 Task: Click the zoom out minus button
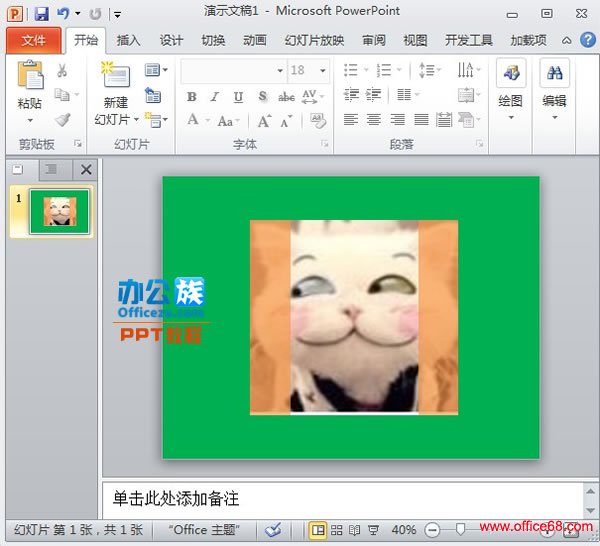(x=432, y=530)
